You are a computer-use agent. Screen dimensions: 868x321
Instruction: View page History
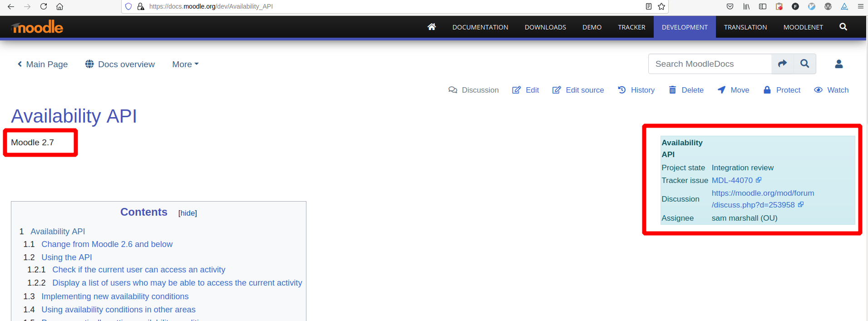(x=636, y=90)
